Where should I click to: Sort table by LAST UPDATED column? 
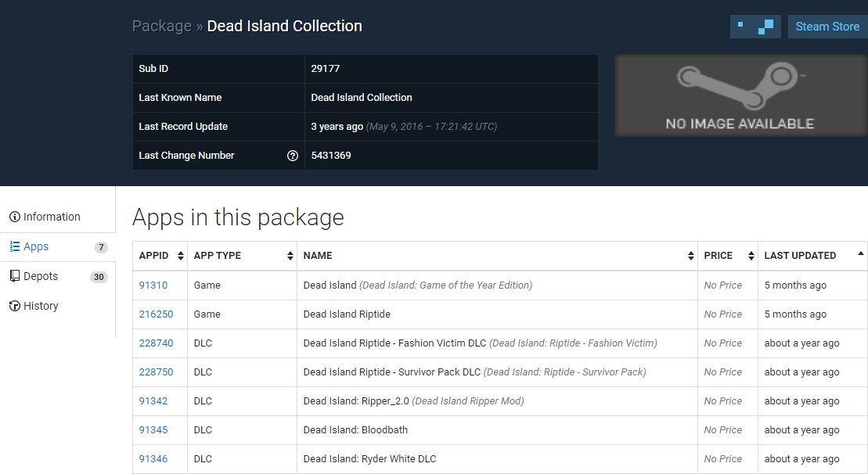[812, 256]
